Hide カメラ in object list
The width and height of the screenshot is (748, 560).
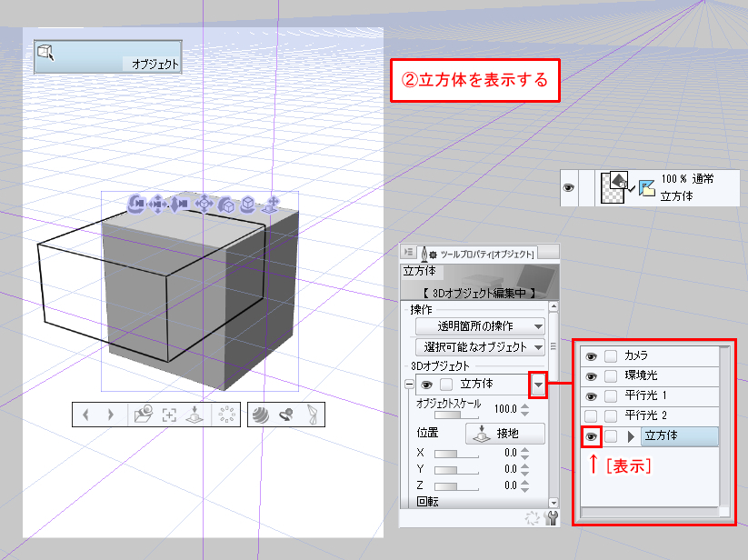click(591, 356)
